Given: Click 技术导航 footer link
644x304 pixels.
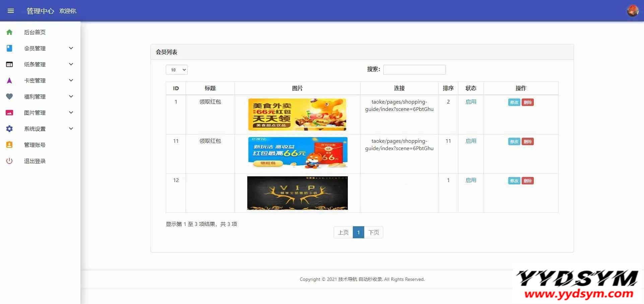Looking at the screenshot, I should click(x=347, y=279).
